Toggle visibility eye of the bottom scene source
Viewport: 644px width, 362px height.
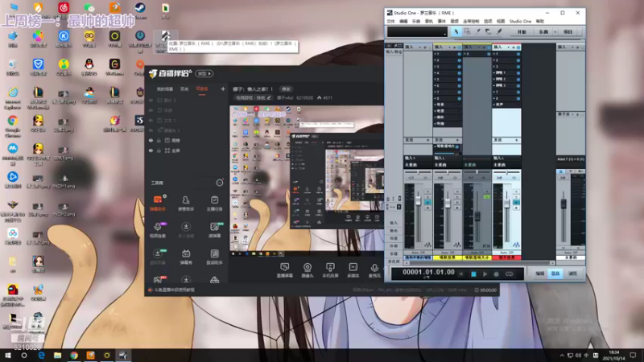(x=151, y=150)
